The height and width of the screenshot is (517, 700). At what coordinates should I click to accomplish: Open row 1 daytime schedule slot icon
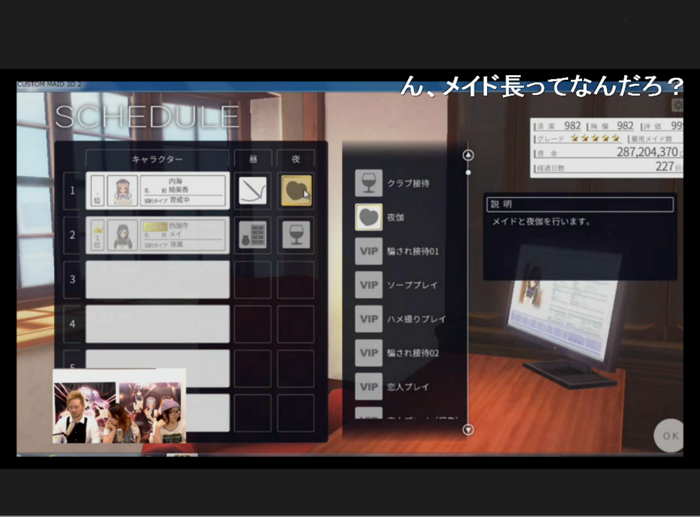point(253,191)
